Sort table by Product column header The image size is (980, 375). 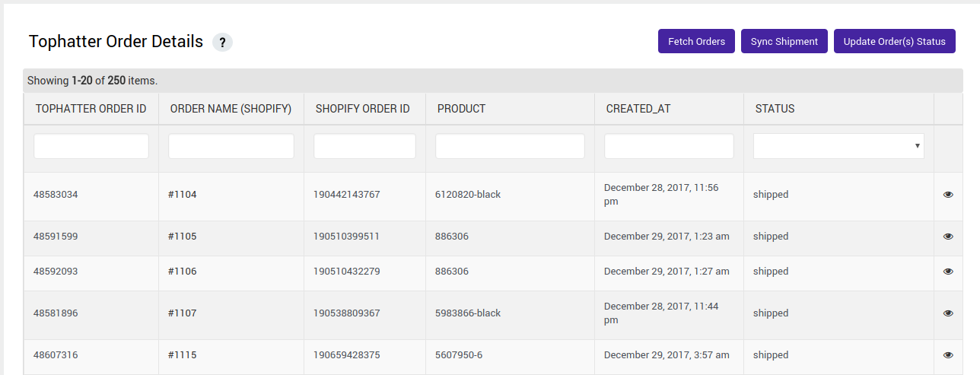[461, 109]
